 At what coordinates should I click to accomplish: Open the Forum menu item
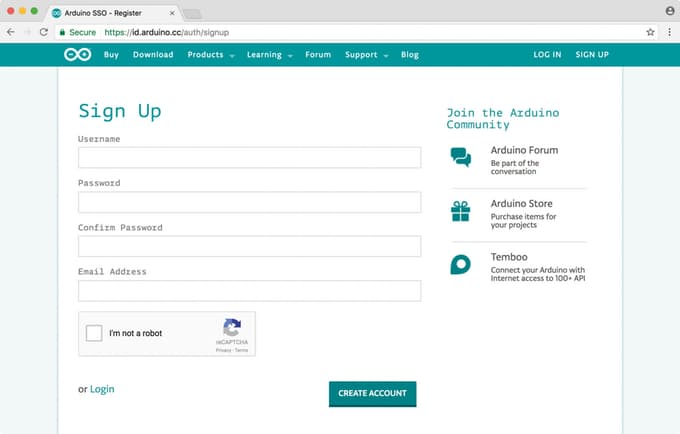318,55
